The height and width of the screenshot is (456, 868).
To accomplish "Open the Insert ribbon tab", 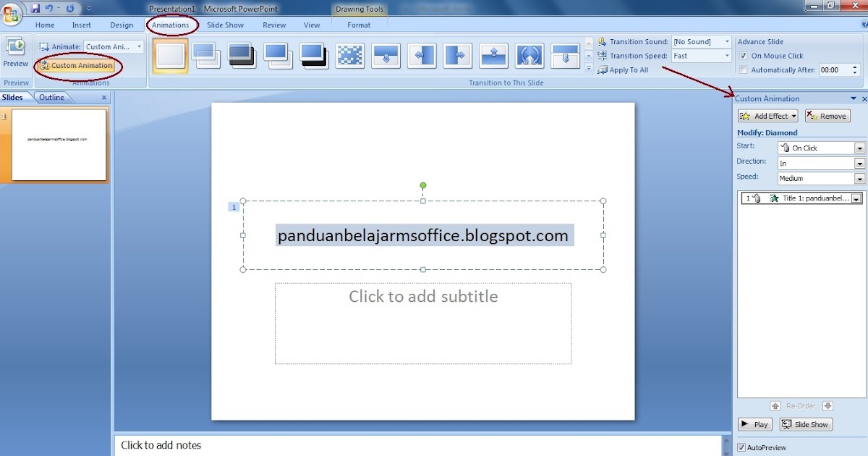I will pos(82,25).
